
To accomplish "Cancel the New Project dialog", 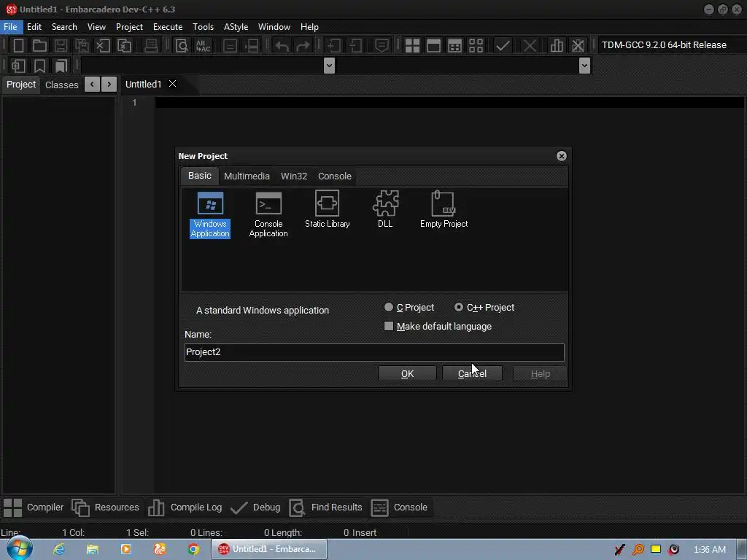I will pyautogui.click(x=472, y=374).
